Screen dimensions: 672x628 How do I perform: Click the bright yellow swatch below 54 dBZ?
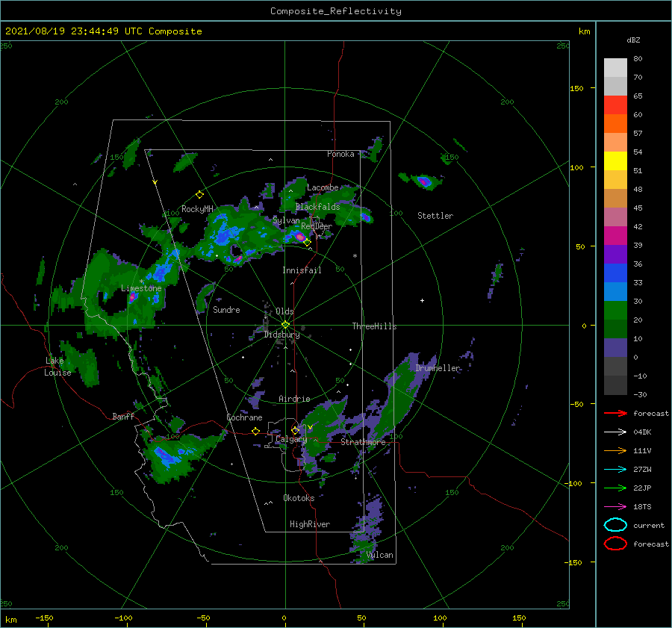click(x=615, y=161)
